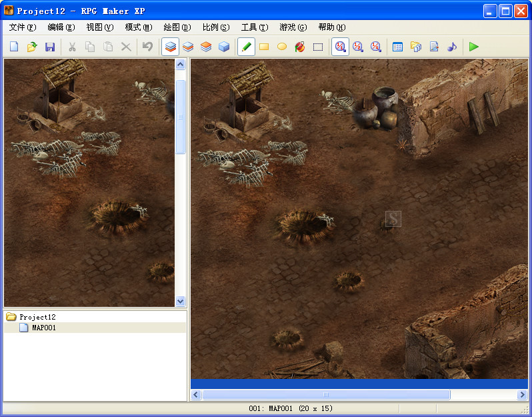The width and height of the screenshot is (532, 417).
Task: Click the map view scroll left arrow
Action: coord(196,394)
